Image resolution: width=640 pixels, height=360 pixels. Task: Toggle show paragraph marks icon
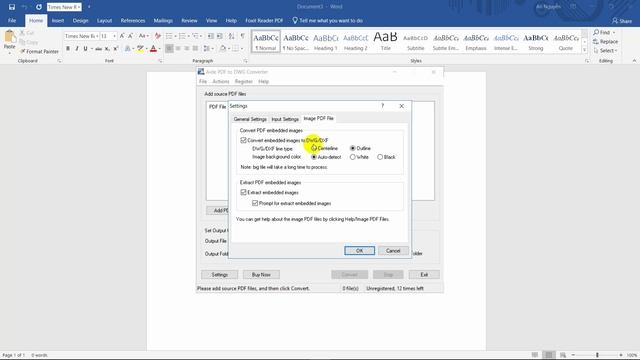pyautogui.click(x=242, y=36)
